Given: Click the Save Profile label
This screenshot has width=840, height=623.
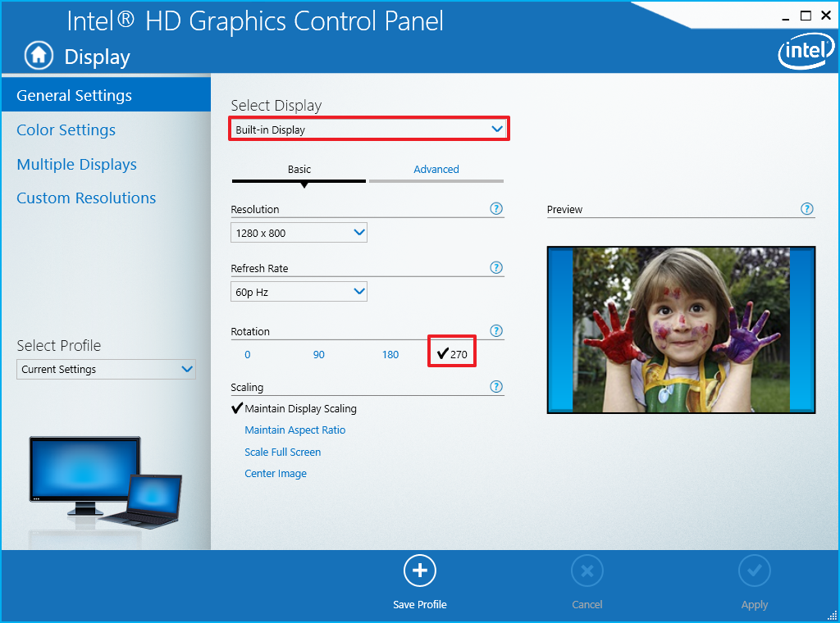Looking at the screenshot, I should pyautogui.click(x=419, y=604).
